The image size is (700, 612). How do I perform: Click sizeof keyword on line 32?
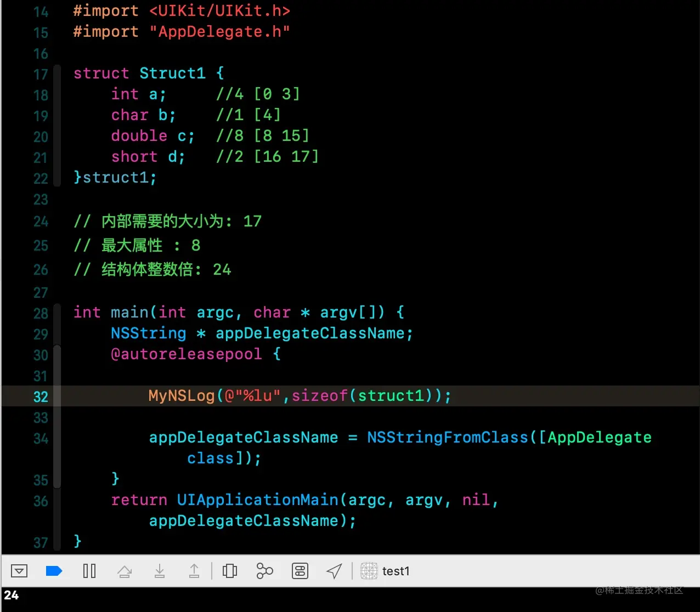[x=320, y=396]
